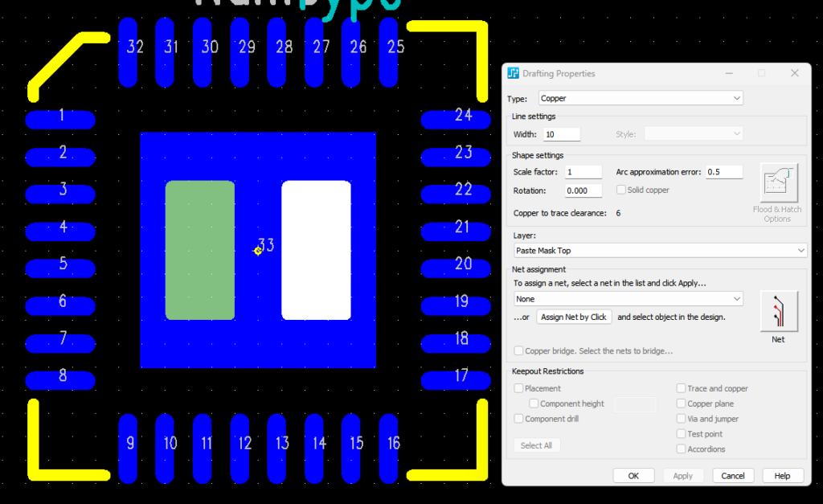Click the Net assignment icon button
This screenshot has height=504, width=823.
pos(778,311)
